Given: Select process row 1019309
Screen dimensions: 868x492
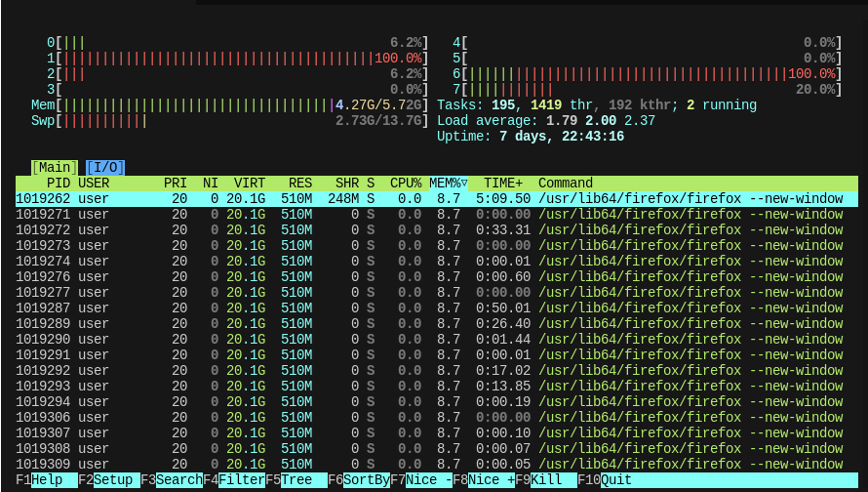Looking at the screenshot, I should pos(437,465).
